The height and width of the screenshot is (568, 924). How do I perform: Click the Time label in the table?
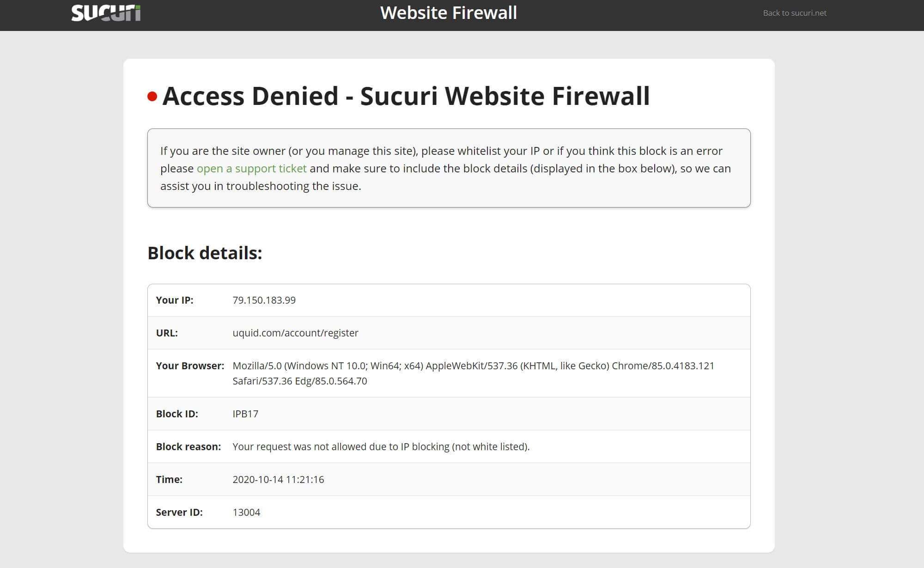(169, 479)
